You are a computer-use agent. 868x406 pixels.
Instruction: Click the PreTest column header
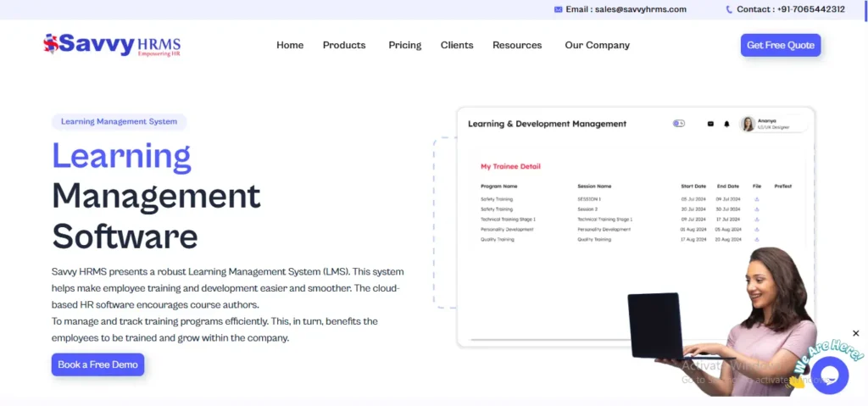click(782, 186)
